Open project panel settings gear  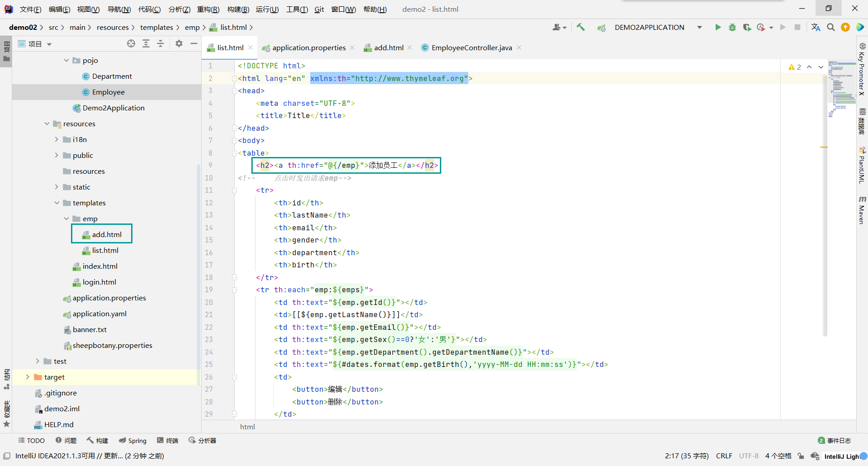pyautogui.click(x=179, y=43)
